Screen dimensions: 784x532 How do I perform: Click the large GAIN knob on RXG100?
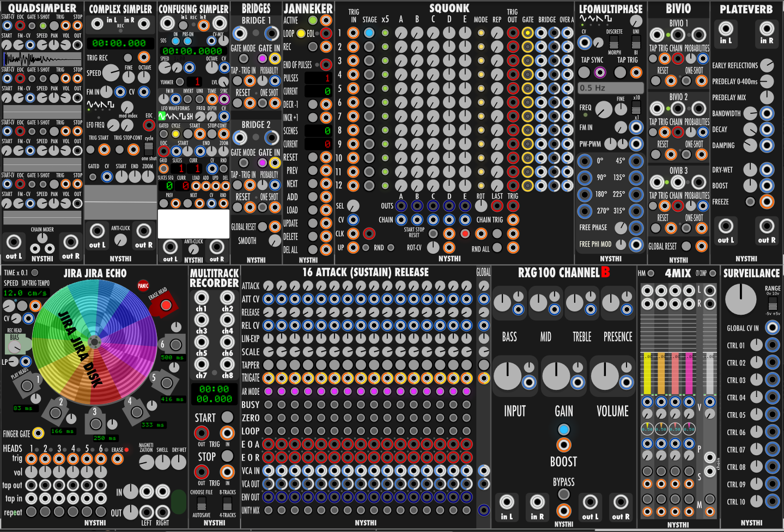coord(556,376)
